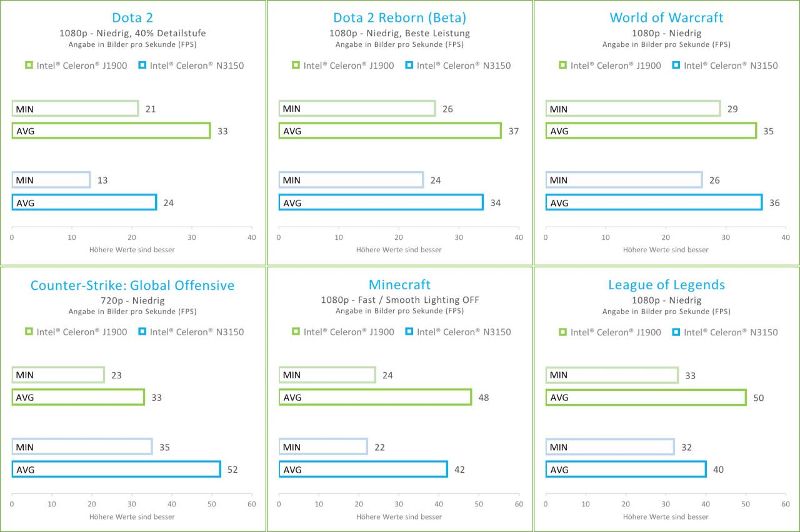Image resolution: width=800 pixels, height=532 pixels.
Task: Click the green AVG bar valued 33 in Dota 2
Action: click(111, 131)
